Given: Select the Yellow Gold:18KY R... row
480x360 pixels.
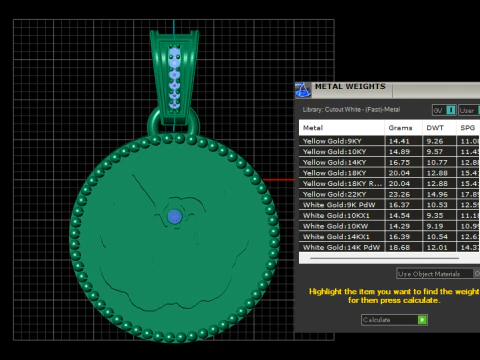Looking at the screenshot, I should point(389,184).
